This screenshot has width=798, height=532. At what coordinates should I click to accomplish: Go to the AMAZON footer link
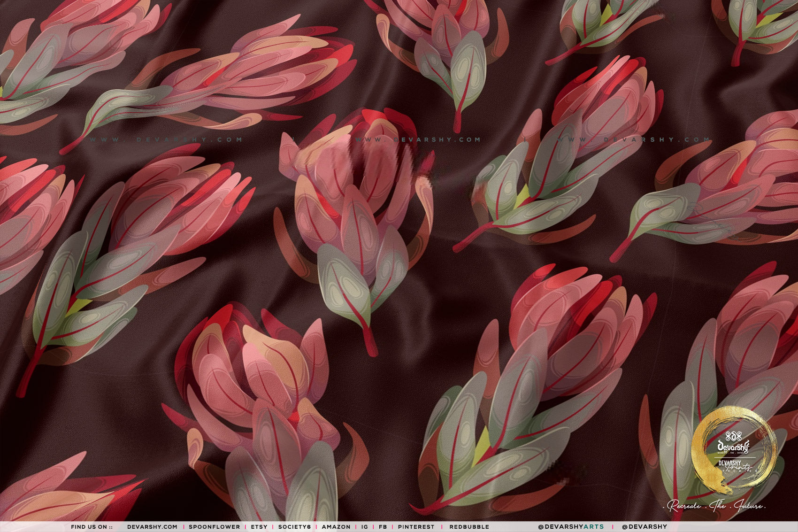coord(336,527)
